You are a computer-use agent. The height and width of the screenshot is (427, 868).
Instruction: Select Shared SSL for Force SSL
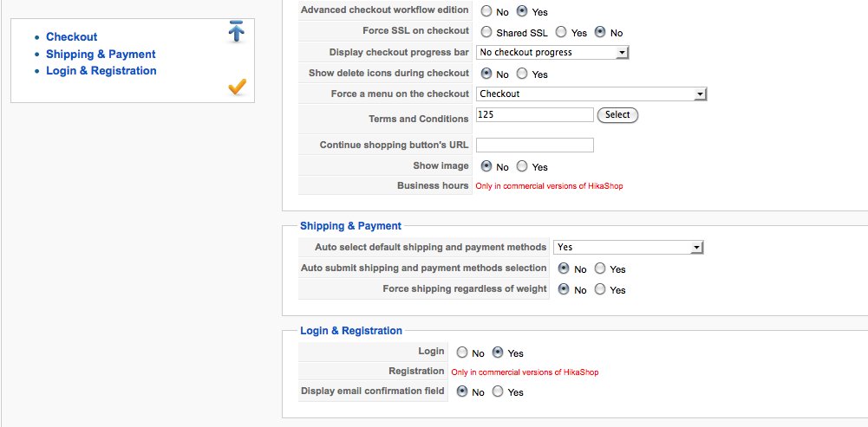(x=486, y=32)
